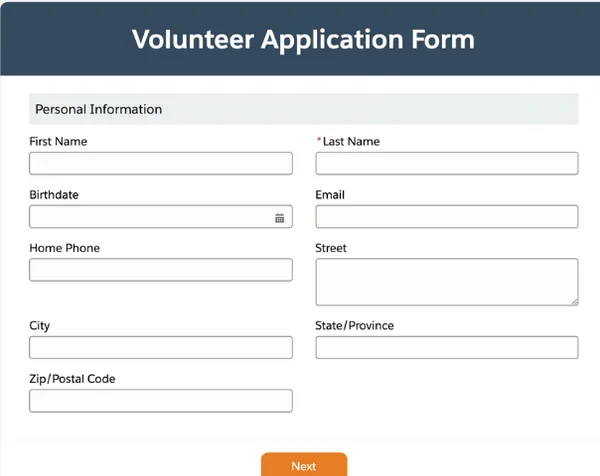The image size is (600, 476).
Task: Click the Personal Information section header
Action: click(x=99, y=109)
